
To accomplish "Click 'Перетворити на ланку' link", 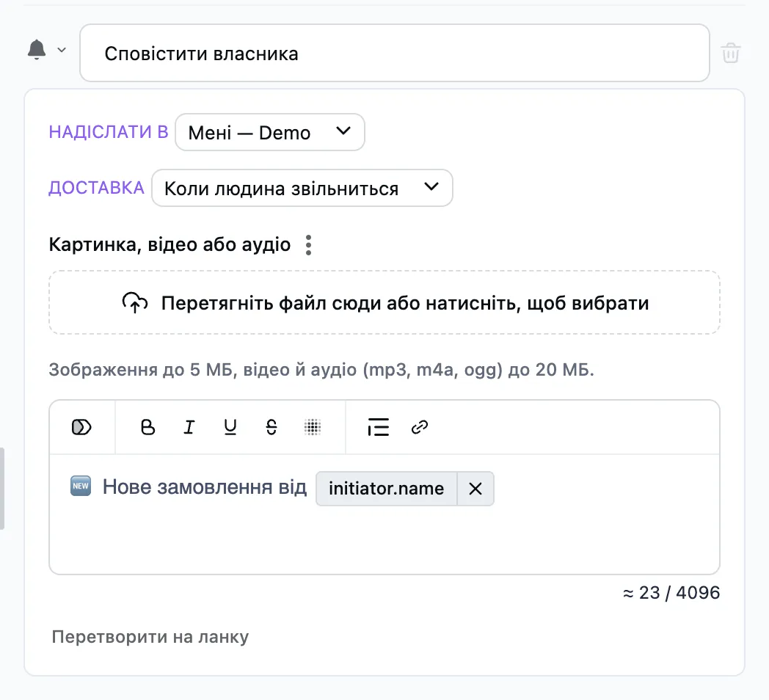I will [150, 637].
